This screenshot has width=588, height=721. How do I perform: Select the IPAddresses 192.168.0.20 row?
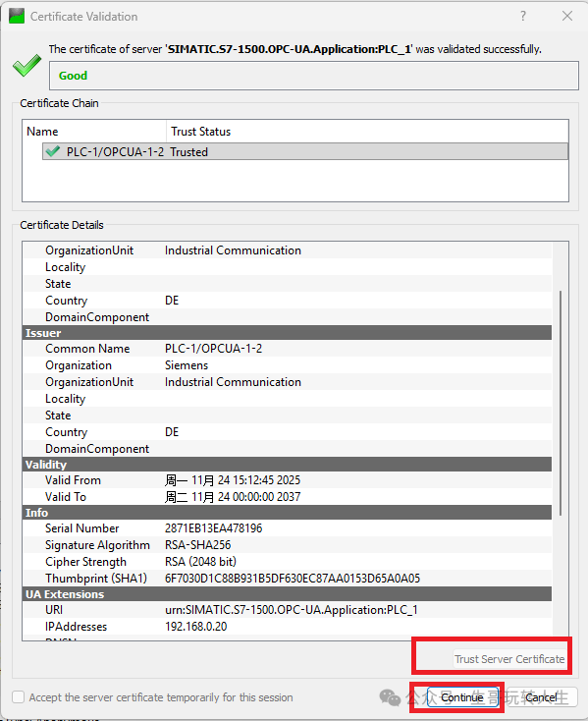pyautogui.click(x=288, y=627)
